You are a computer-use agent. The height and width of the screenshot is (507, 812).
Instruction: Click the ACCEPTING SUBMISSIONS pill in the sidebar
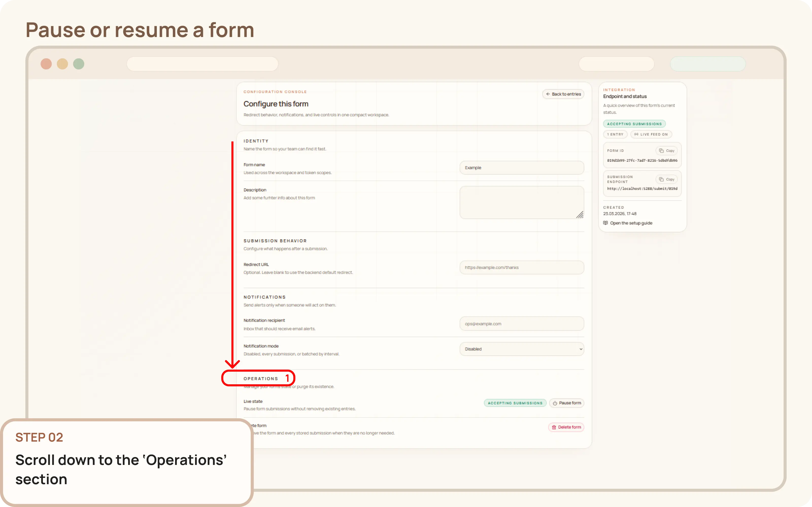click(634, 124)
